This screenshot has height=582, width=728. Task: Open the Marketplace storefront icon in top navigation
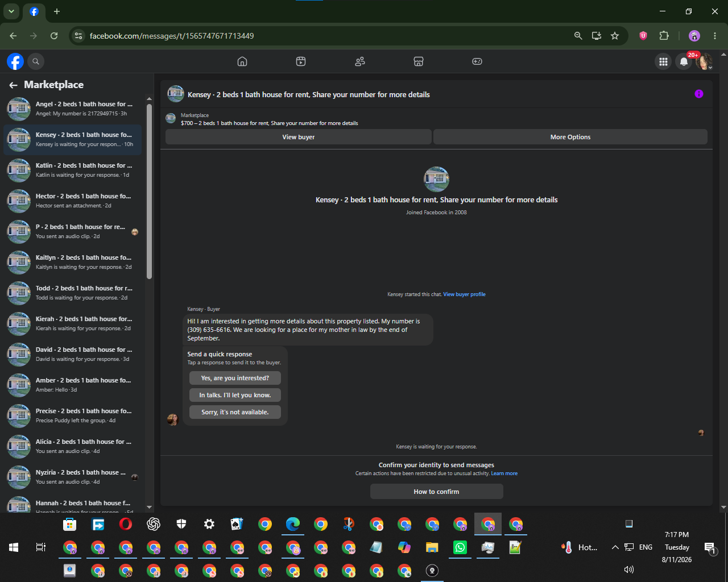(x=419, y=61)
